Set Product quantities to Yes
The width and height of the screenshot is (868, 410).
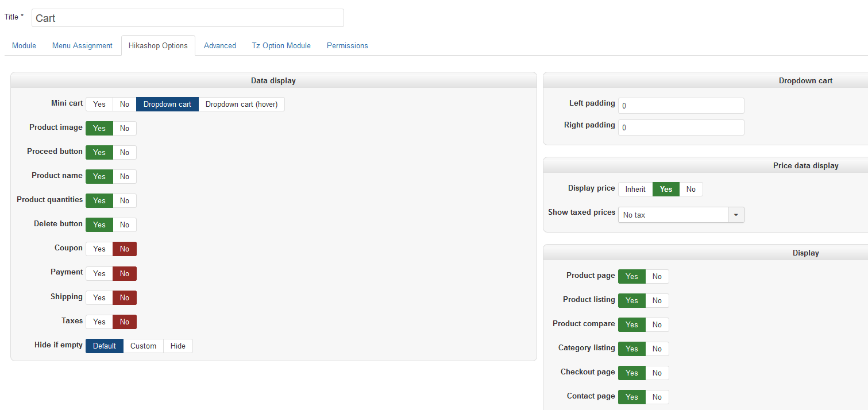[99, 200]
